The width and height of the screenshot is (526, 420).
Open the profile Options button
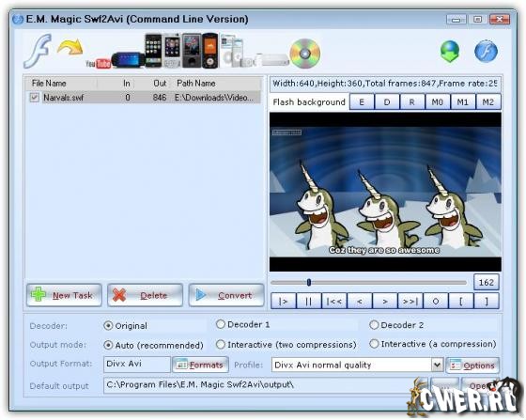[472, 365]
